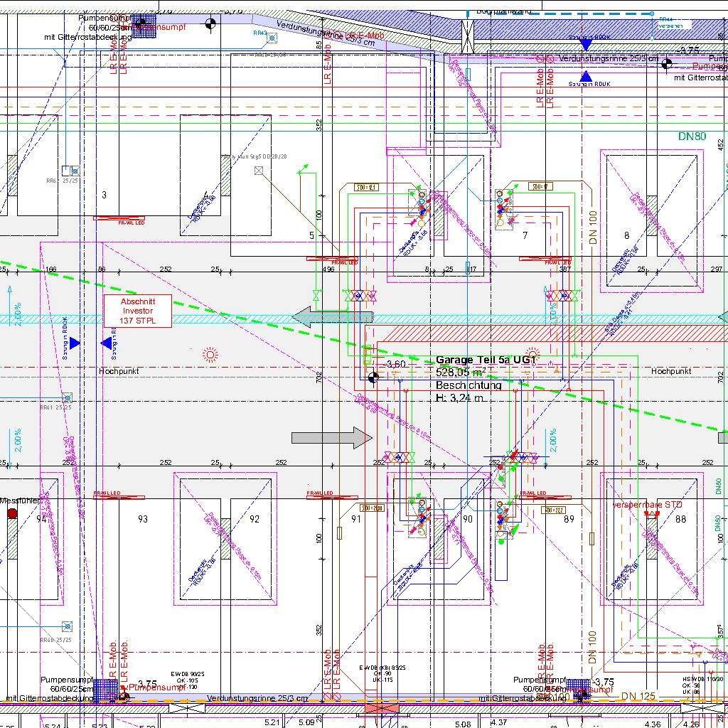This screenshot has height=728, width=728.
Task: Click parking space number 7
Action: (x=525, y=235)
